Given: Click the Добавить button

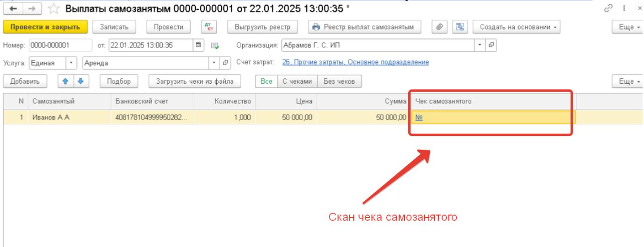Looking at the screenshot, I should (x=25, y=81).
